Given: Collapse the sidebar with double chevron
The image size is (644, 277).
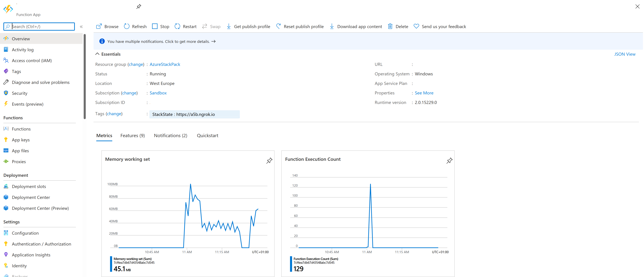Looking at the screenshot, I should tap(81, 27).
